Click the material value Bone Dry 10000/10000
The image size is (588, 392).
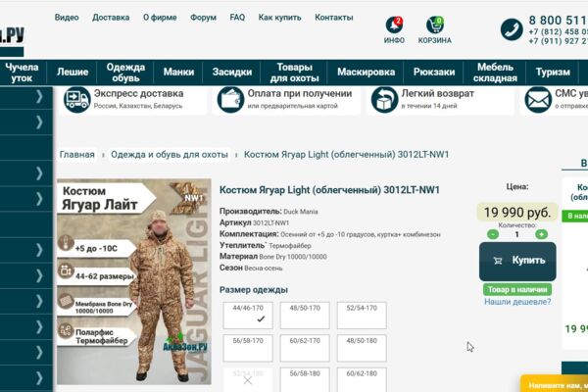tap(293, 257)
